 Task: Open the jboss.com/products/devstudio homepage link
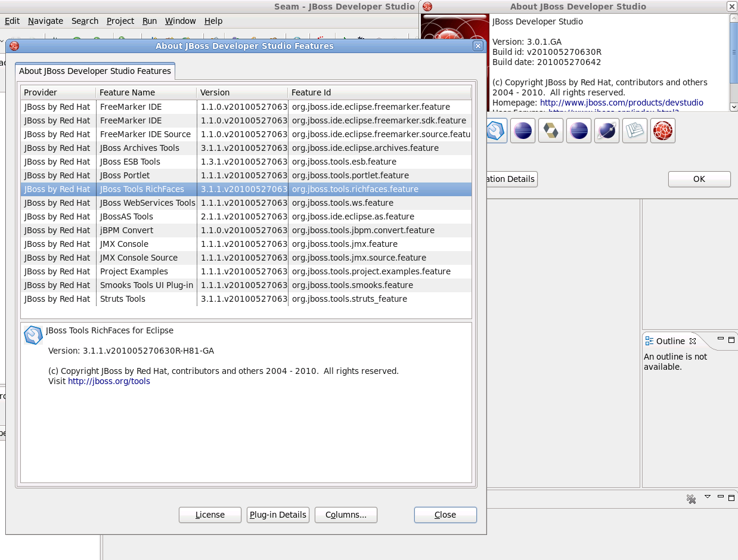622,103
